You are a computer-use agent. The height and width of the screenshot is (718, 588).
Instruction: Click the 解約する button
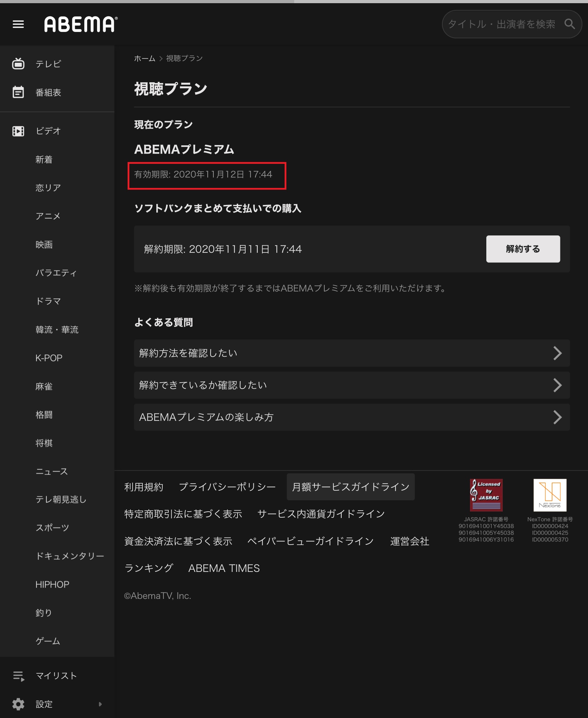523,249
